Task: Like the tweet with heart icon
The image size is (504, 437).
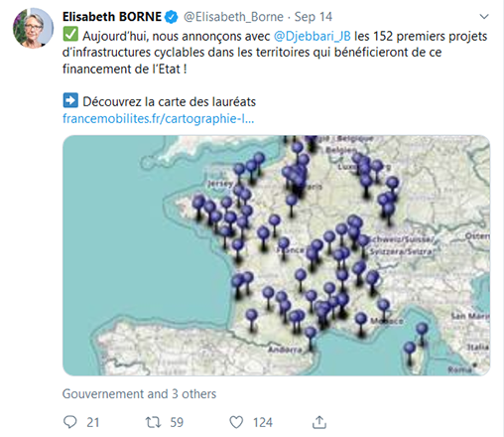Action: [236, 422]
